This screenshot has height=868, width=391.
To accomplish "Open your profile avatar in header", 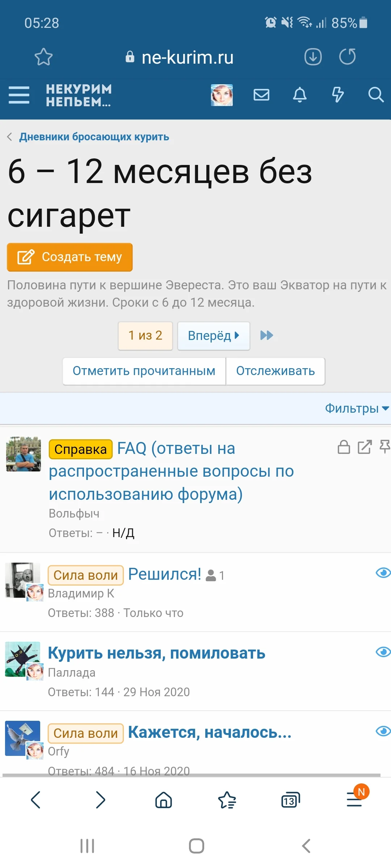I will (221, 95).
